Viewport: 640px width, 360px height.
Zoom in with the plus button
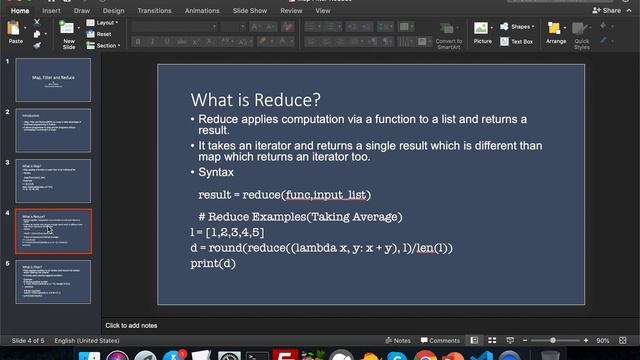[x=586, y=340]
